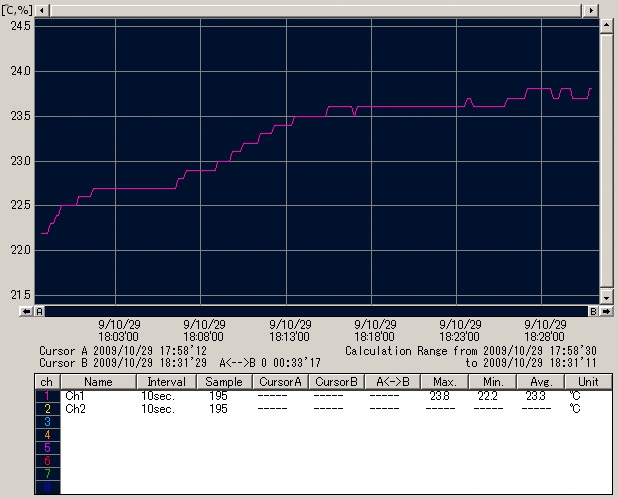
Task: Click Ch1 max value '23.8'
Action: click(439, 396)
